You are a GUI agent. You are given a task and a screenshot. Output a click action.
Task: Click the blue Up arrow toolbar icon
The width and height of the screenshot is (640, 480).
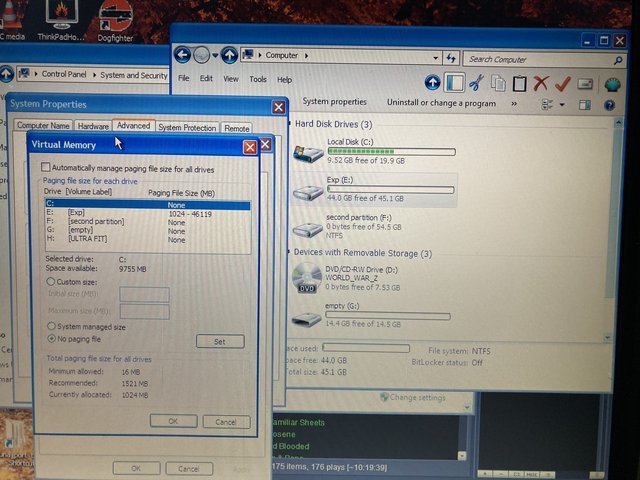click(432, 82)
